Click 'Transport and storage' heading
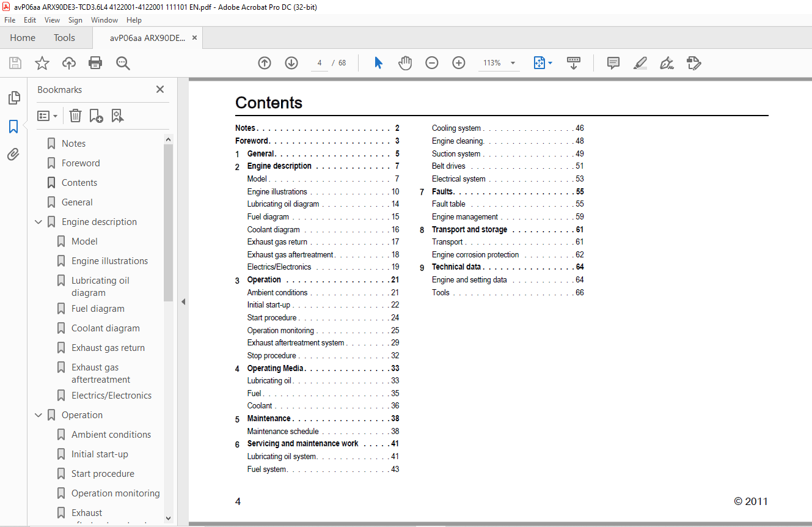The height and width of the screenshot is (527, 812). click(x=469, y=230)
